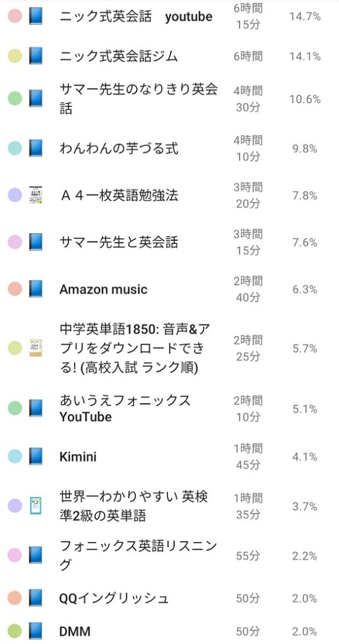
Task: Click the lavender color dot for A4一枚英語勉強法
Action: tap(15, 195)
